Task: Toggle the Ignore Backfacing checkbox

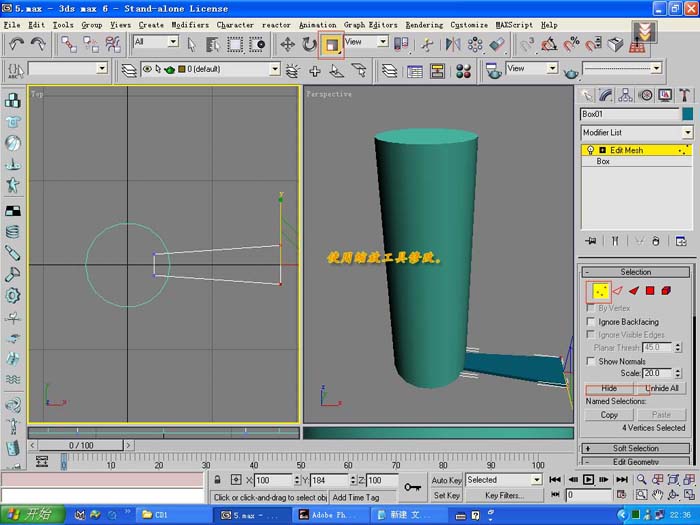Action: point(591,321)
